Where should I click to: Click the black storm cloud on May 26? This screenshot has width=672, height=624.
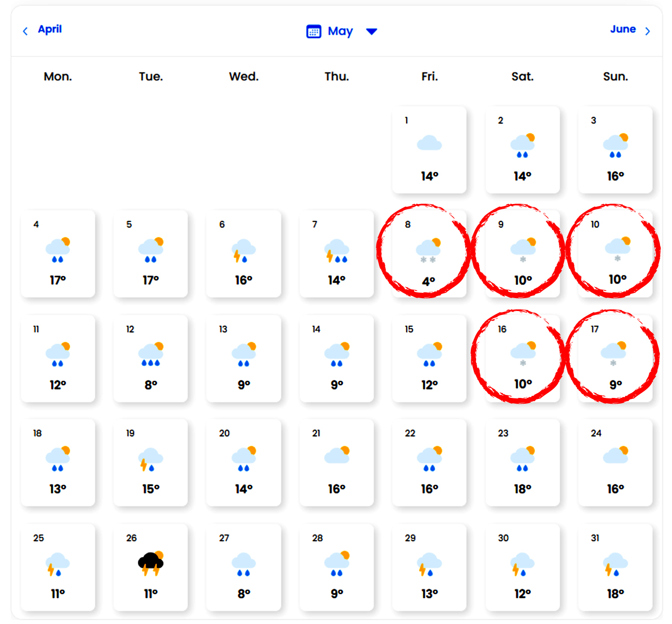(151, 564)
